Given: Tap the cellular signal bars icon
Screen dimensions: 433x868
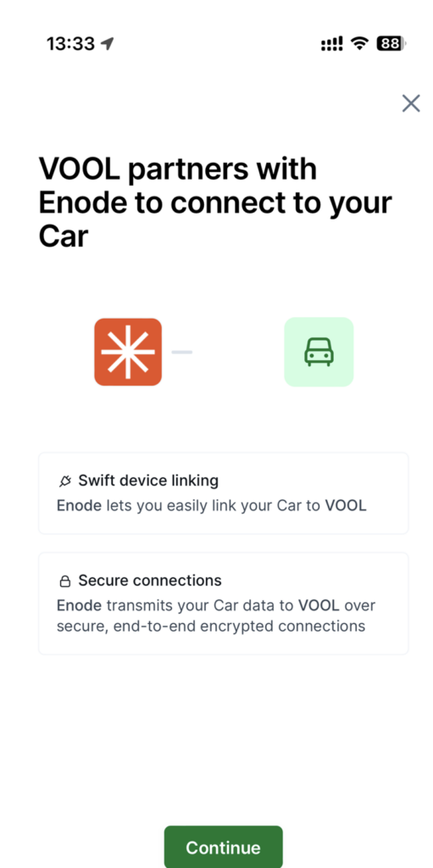Looking at the screenshot, I should click(331, 43).
